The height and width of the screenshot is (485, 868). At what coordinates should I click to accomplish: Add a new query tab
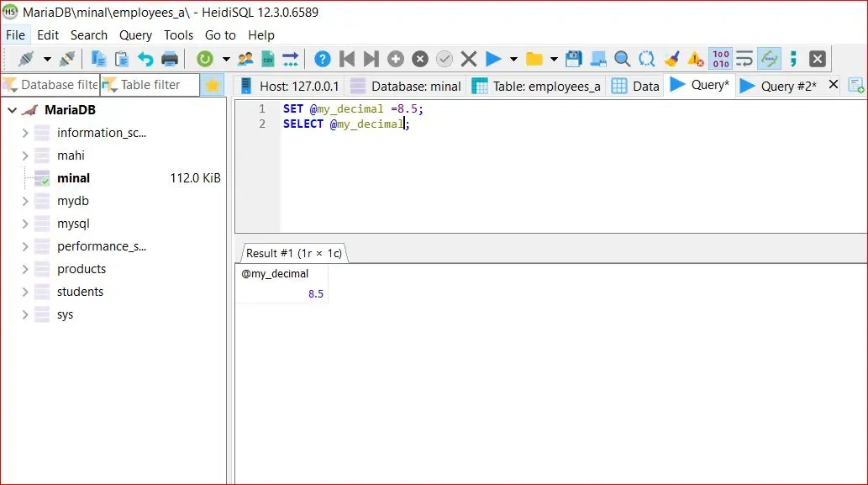856,86
